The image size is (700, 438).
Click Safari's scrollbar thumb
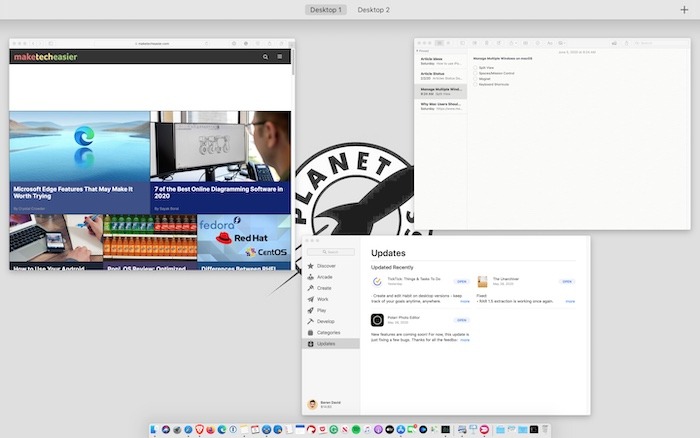pyautogui.click(x=293, y=62)
